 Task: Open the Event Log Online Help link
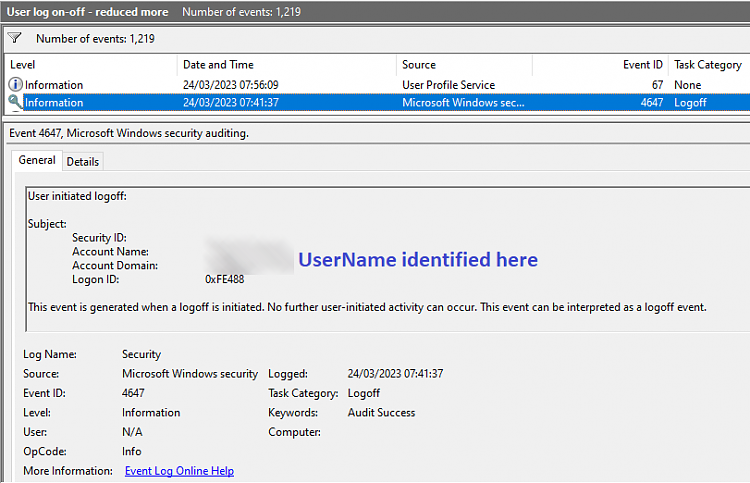tap(179, 471)
